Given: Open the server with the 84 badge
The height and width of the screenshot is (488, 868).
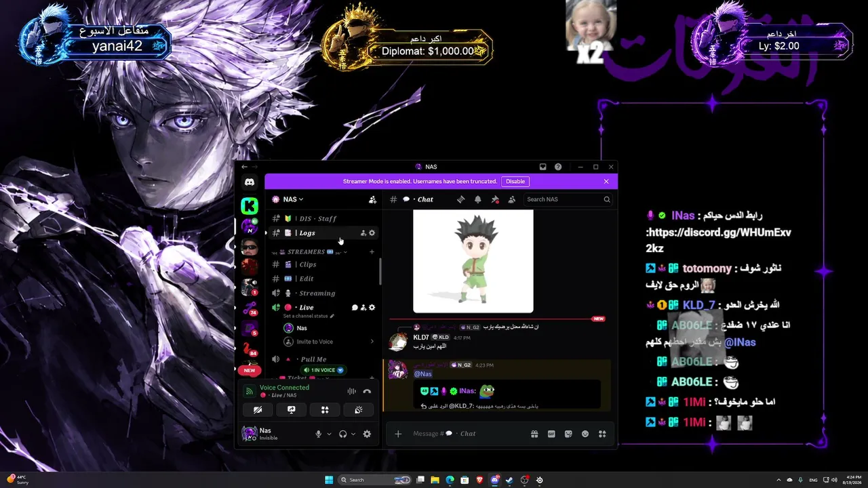Looking at the screenshot, I should [x=250, y=349].
